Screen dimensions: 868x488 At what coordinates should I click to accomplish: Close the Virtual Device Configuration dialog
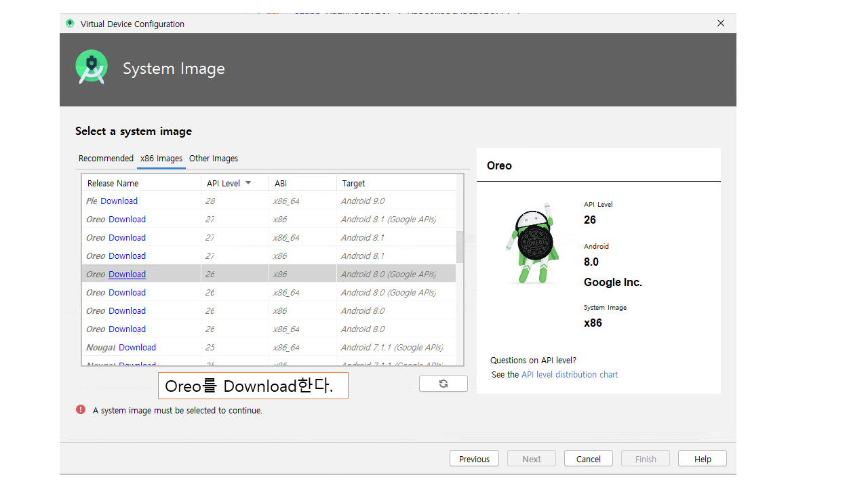tap(721, 23)
